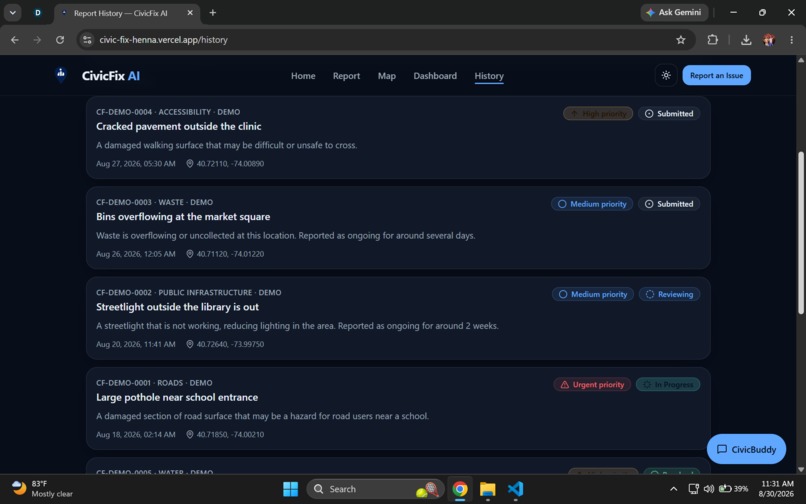Click the Ask Gemini button
806x504 pixels.
pos(674,12)
